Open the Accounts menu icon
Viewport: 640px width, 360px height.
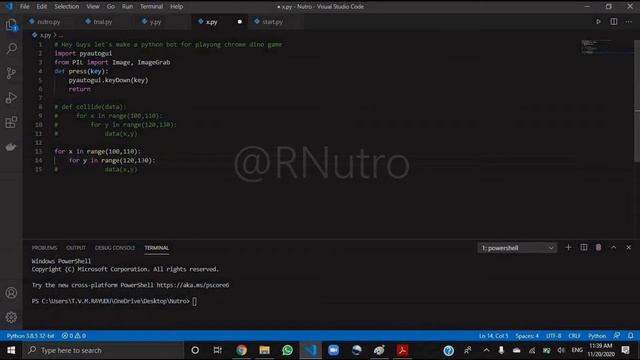11,293
